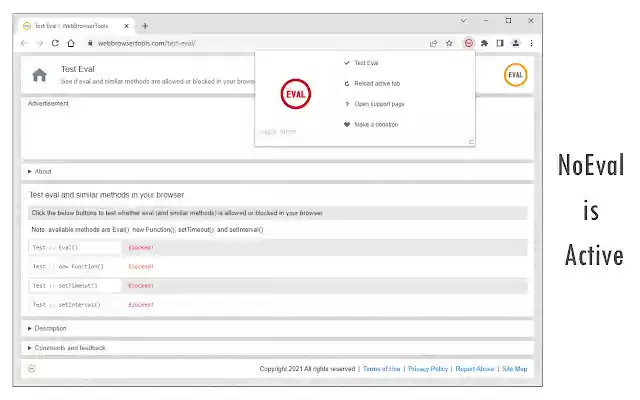Toggle the large red EVAL icon in popup
The height and width of the screenshot is (400, 640).
coord(296,94)
